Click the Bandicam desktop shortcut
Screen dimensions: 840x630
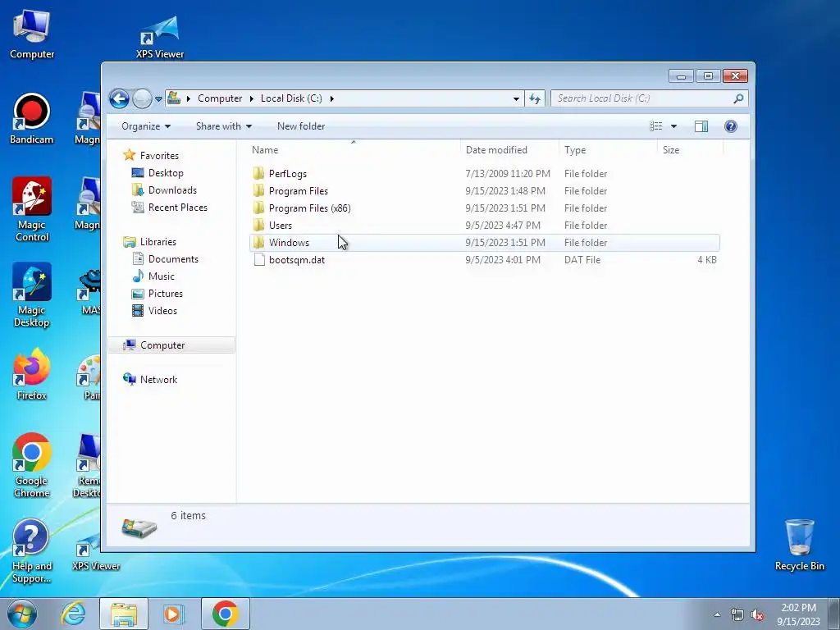[x=32, y=119]
